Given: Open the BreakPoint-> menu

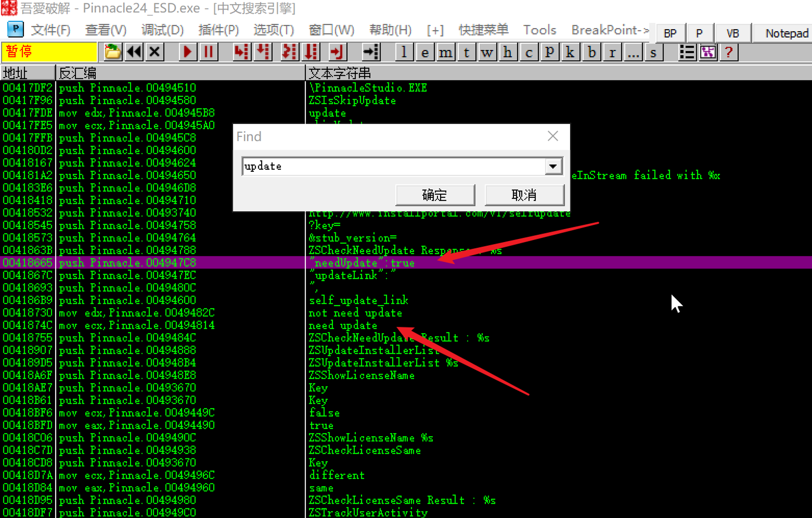Looking at the screenshot, I should point(610,30).
